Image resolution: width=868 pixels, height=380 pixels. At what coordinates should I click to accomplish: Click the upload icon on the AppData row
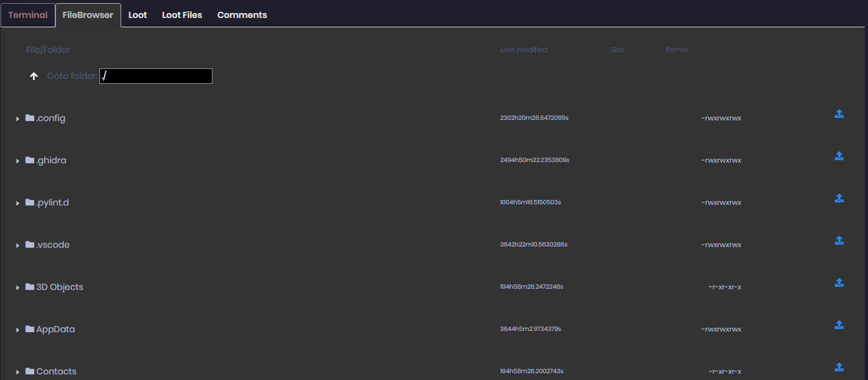coord(839,325)
